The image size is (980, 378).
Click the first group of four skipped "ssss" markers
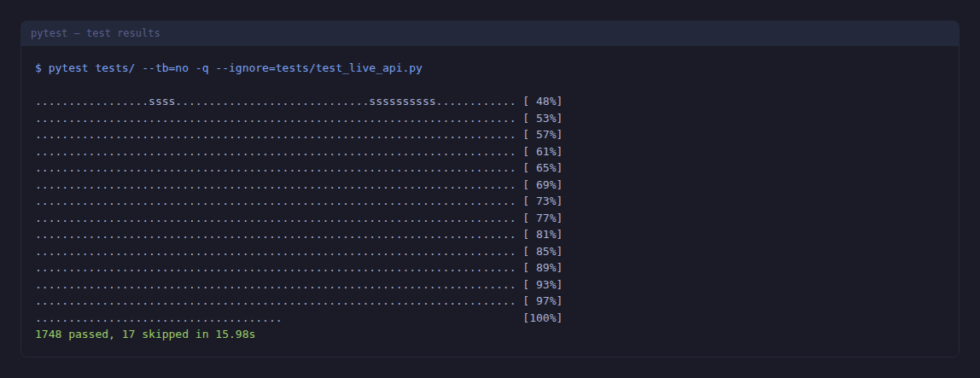(x=162, y=102)
